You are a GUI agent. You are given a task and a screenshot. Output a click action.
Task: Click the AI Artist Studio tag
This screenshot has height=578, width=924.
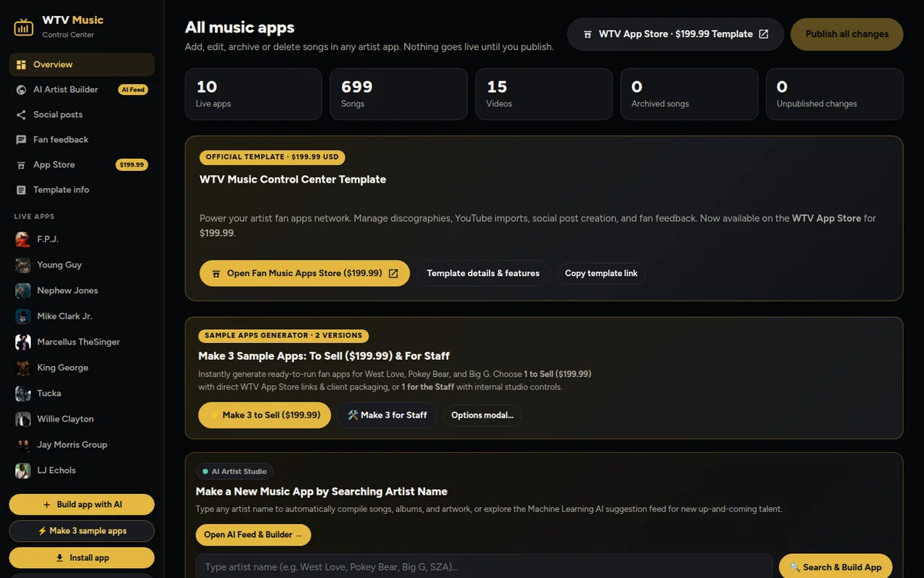pyautogui.click(x=235, y=472)
